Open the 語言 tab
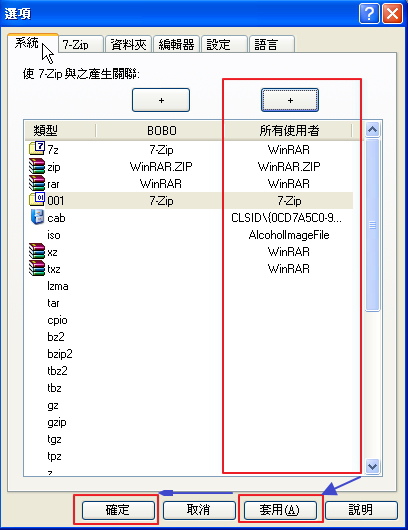408x530 pixels. (x=272, y=45)
